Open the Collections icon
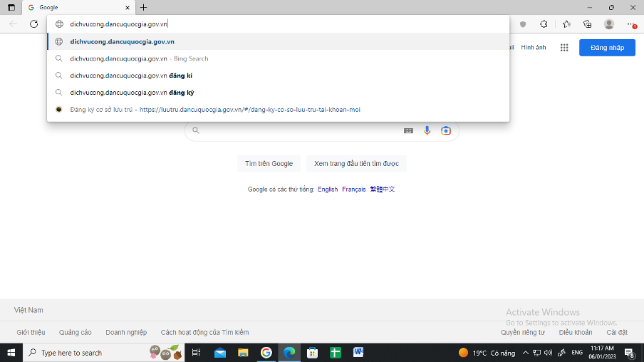This screenshot has width=644, height=362. point(587,24)
